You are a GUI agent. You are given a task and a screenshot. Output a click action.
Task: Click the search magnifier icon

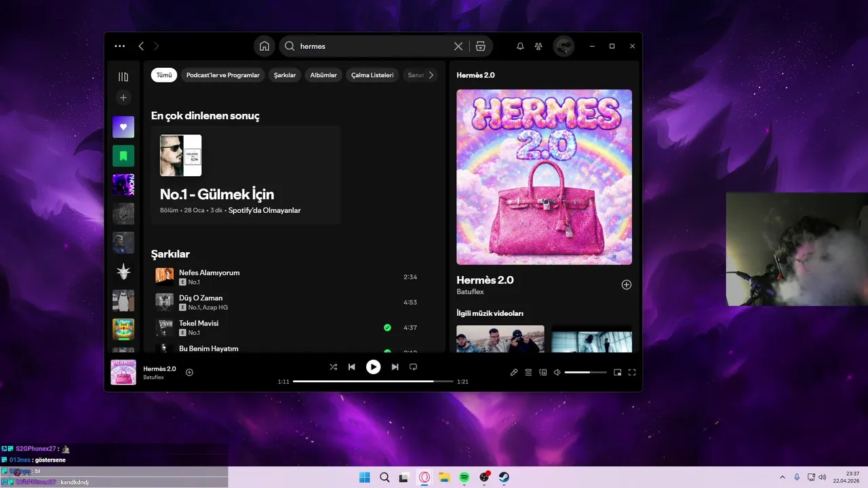coord(290,46)
